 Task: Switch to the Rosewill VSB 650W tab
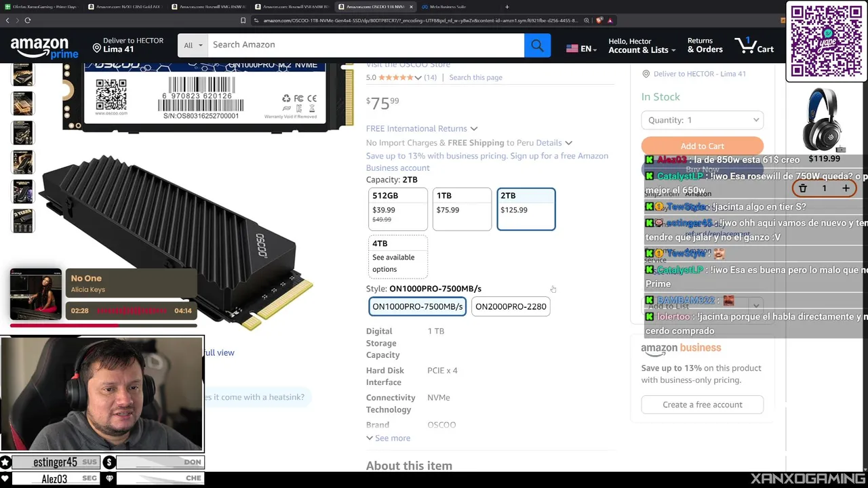click(x=292, y=7)
